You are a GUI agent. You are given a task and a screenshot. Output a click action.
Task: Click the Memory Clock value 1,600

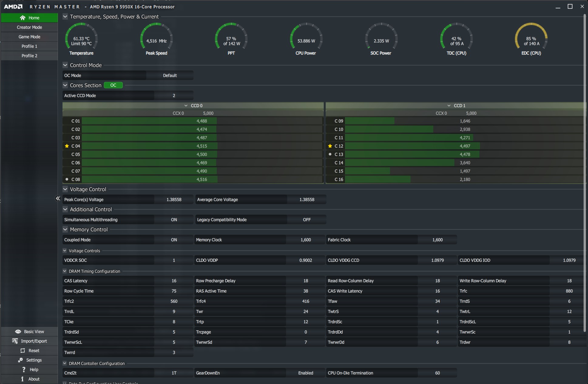point(306,240)
